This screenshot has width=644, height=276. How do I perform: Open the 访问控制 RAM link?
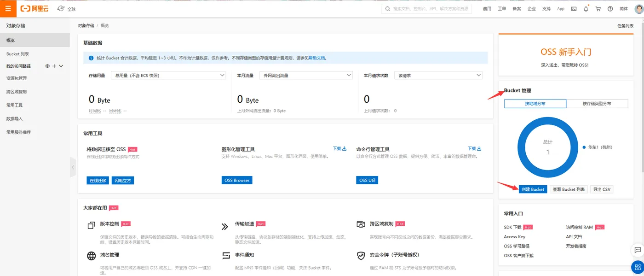pyautogui.click(x=579, y=227)
